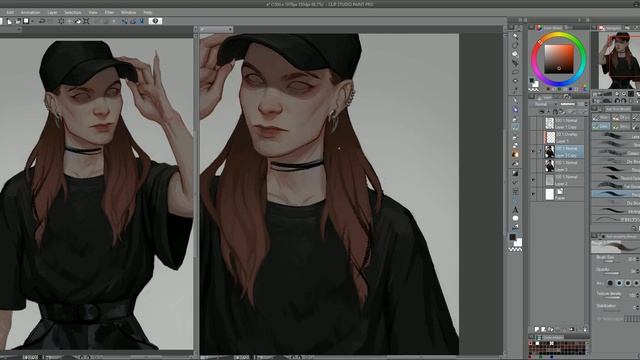Select the Pencil tool
The height and width of the screenshot is (360, 640).
516,109
